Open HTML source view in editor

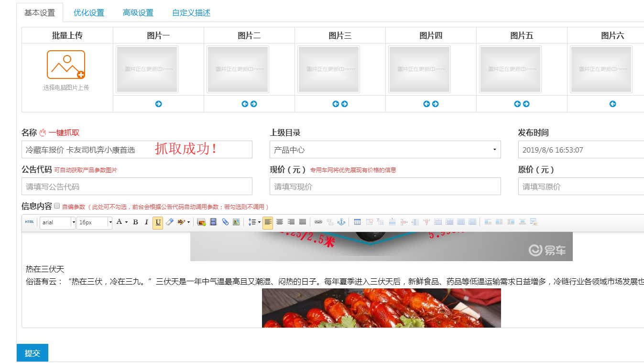click(x=30, y=222)
